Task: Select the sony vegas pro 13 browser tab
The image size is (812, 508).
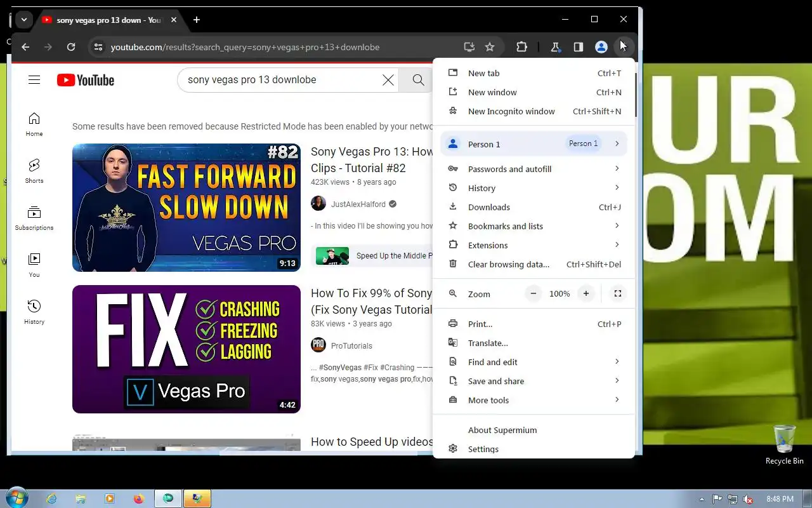Action: pos(109,20)
